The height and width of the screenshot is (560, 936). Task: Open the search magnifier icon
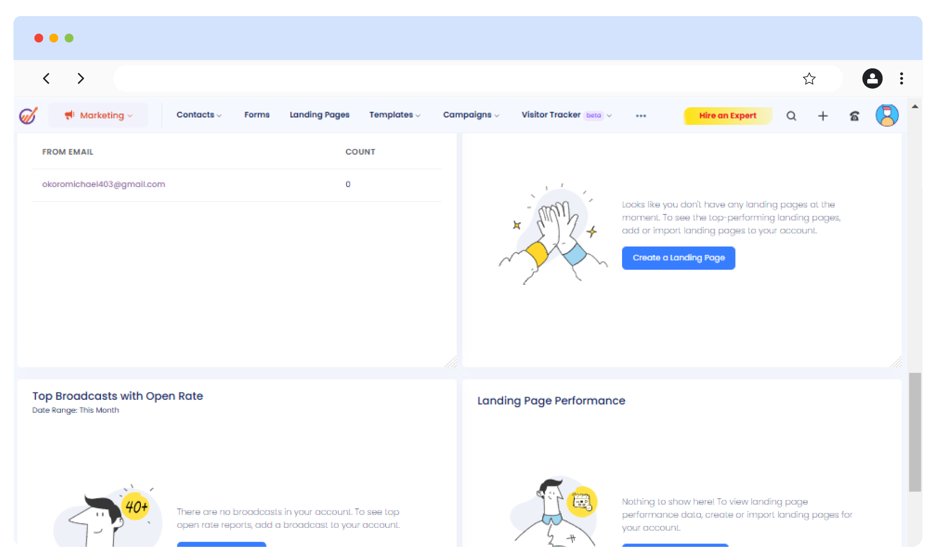791,116
